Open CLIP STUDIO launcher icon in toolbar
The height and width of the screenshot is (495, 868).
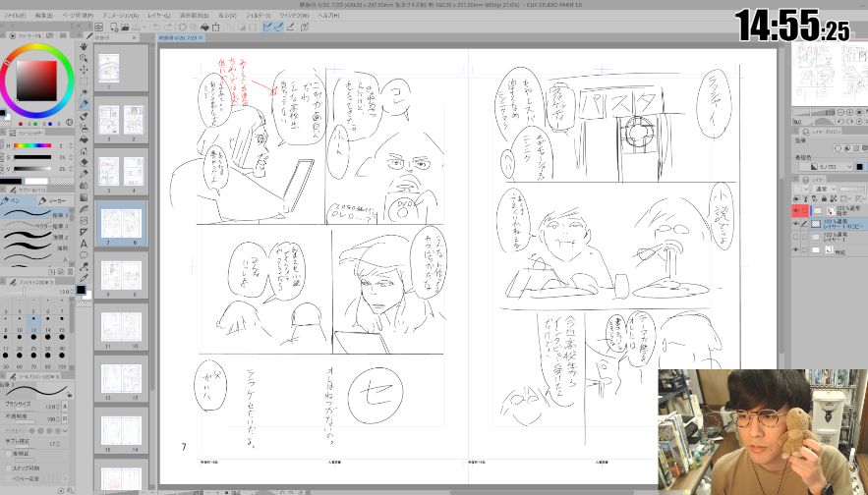[98, 27]
